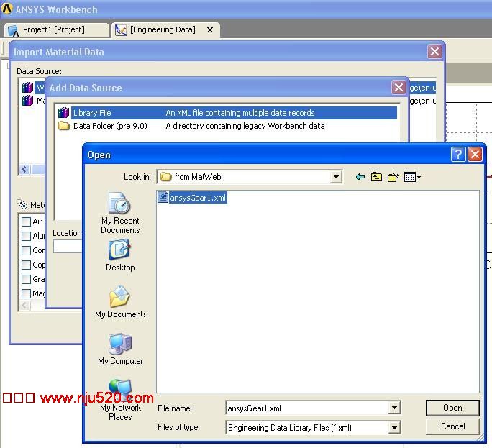The width and height of the screenshot is (492, 448).
Task: Go back using the Open dialog's green arrow
Action: [x=360, y=177]
